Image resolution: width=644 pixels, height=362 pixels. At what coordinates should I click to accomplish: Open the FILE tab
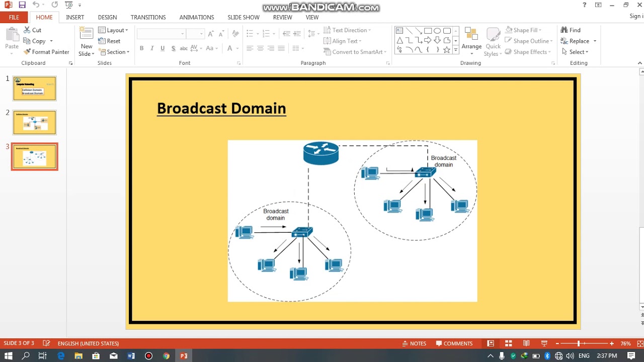click(x=14, y=17)
